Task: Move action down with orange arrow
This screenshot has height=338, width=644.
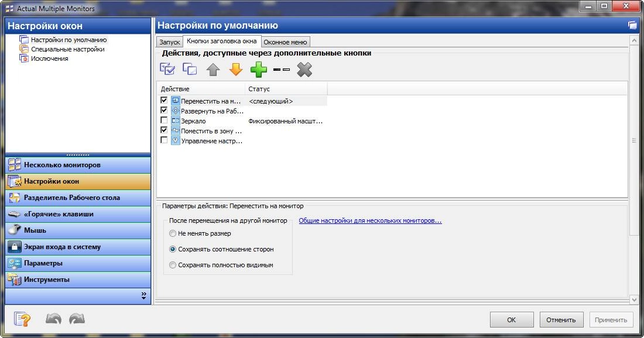Action: click(236, 70)
